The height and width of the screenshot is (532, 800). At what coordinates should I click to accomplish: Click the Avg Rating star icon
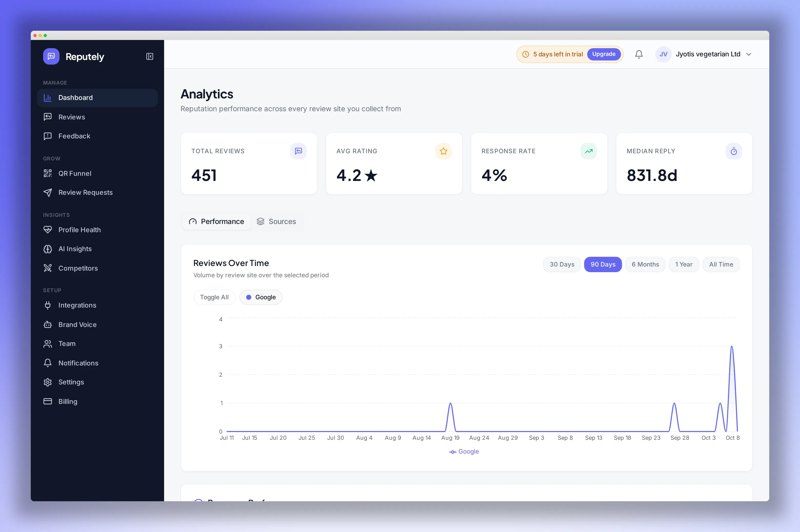click(x=443, y=151)
